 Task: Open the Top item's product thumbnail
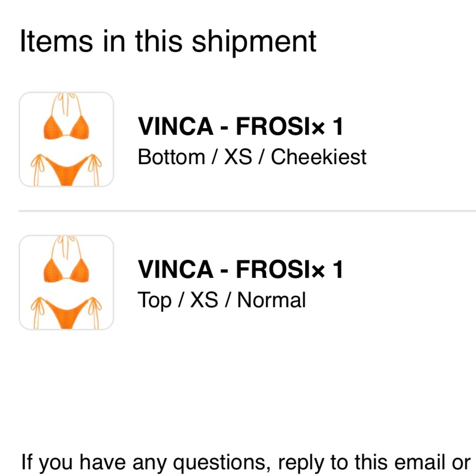(x=66, y=282)
